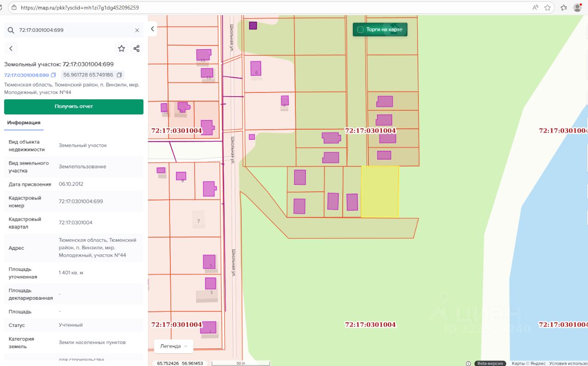
Task: Enable the Торги на карте checkbox
Action: (x=361, y=29)
